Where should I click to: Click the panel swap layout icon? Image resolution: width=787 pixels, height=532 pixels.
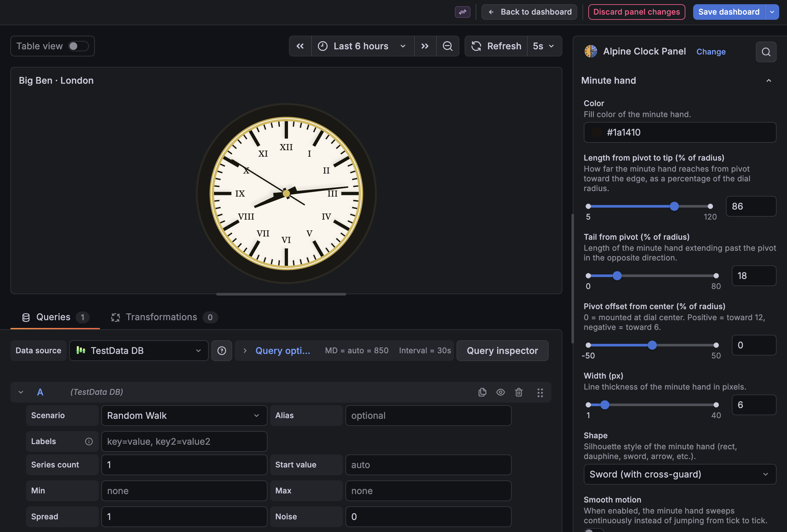462,12
